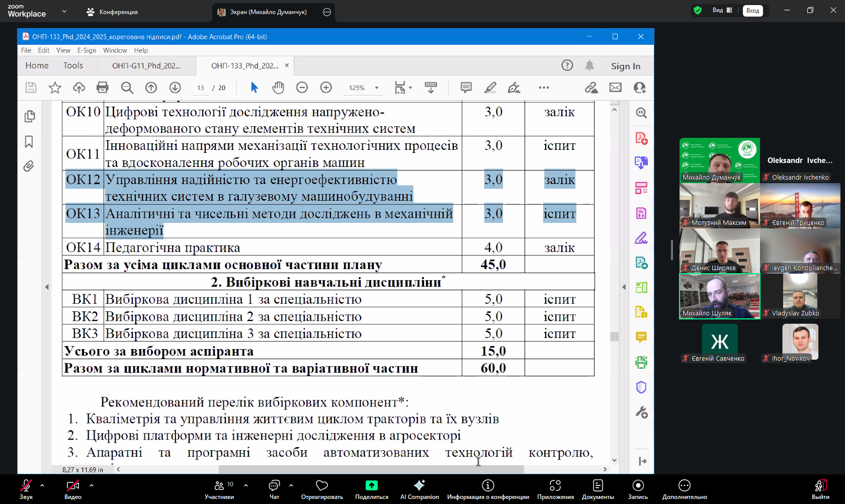The height and width of the screenshot is (504, 845).
Task: Open the Bookmarks panel icon
Action: 29,142
